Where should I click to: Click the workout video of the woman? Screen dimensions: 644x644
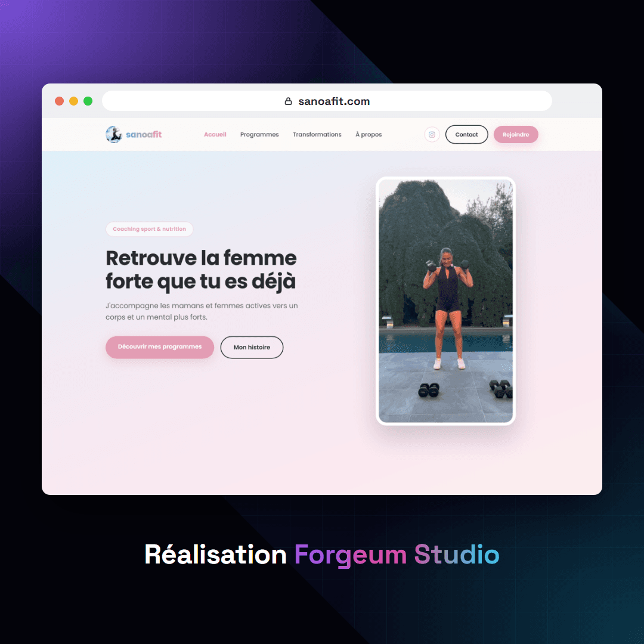(x=445, y=301)
